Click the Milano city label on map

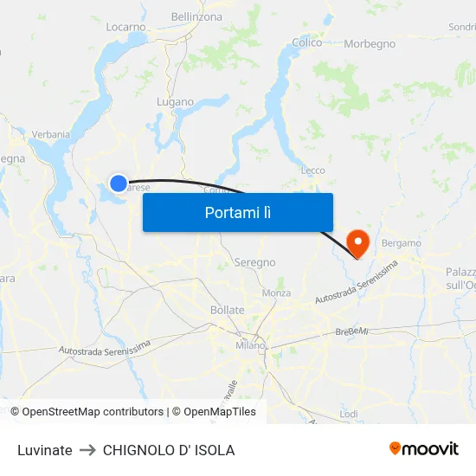[x=250, y=345]
